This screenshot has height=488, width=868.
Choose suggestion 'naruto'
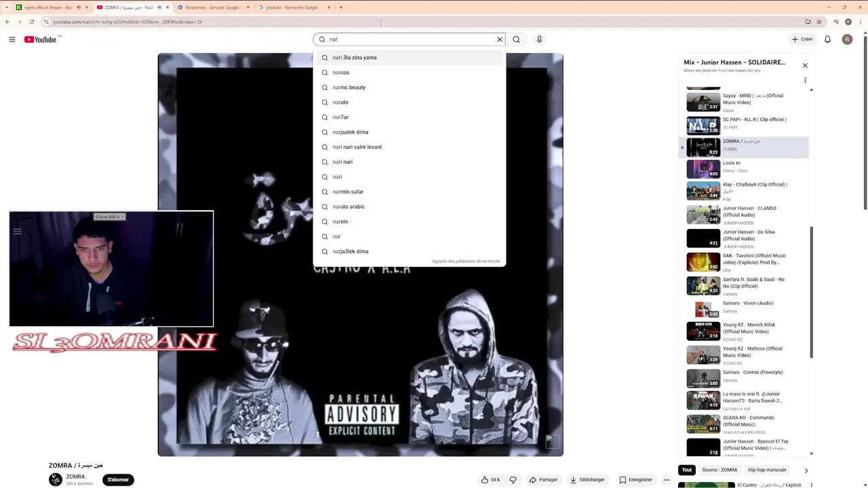[x=409, y=102]
